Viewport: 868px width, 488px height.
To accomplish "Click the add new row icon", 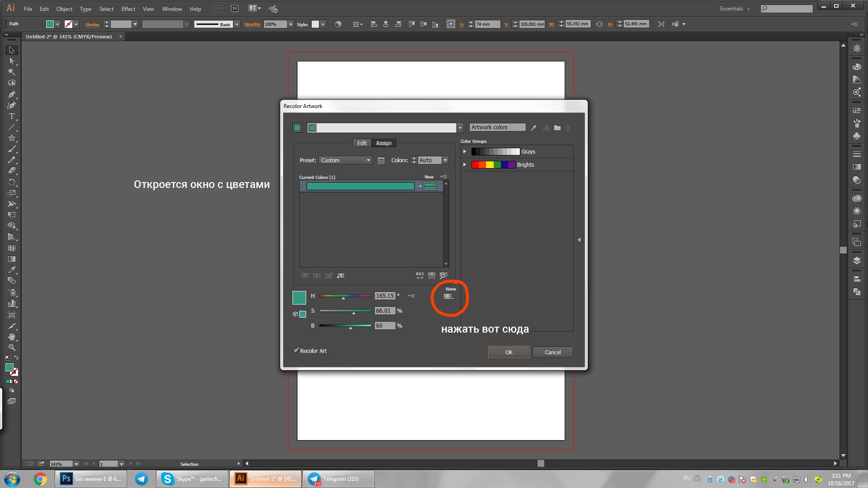I will 340,275.
